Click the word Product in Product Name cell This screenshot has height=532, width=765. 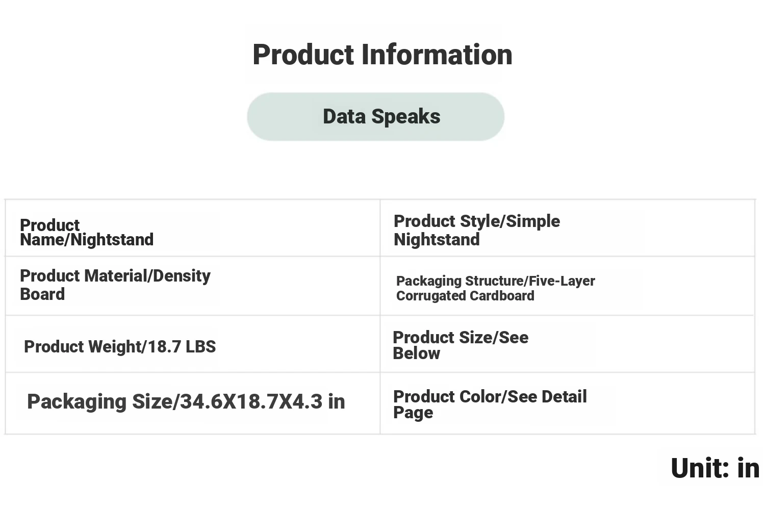tap(49, 225)
